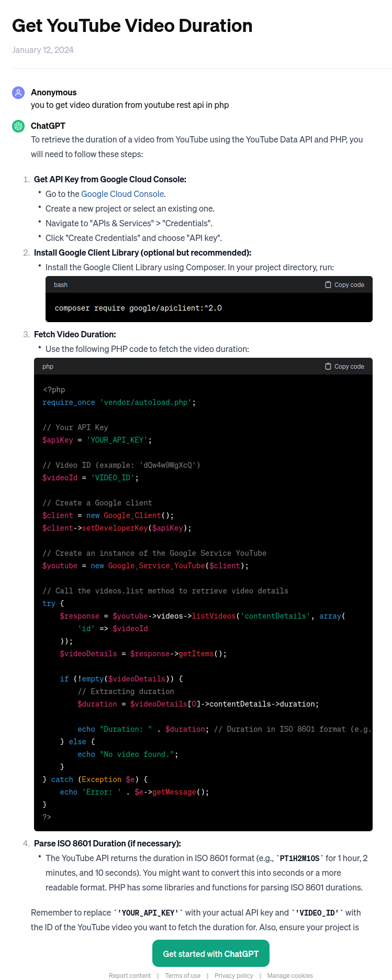Click the bash language label
This screenshot has width=392, height=980.
[61, 284]
